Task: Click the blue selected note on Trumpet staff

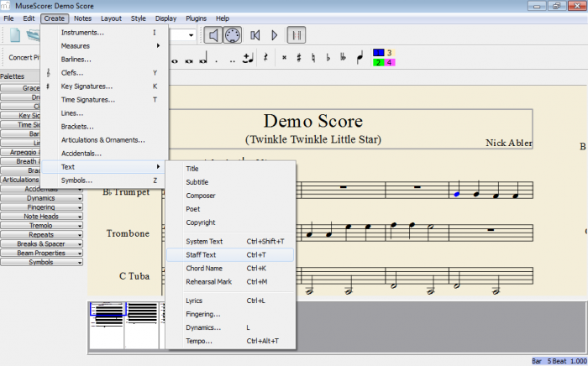Action: 456,194
